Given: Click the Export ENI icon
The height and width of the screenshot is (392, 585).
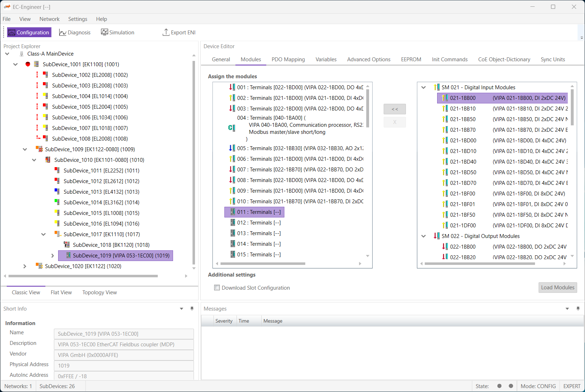Looking at the screenshot, I should pyautogui.click(x=166, y=32).
